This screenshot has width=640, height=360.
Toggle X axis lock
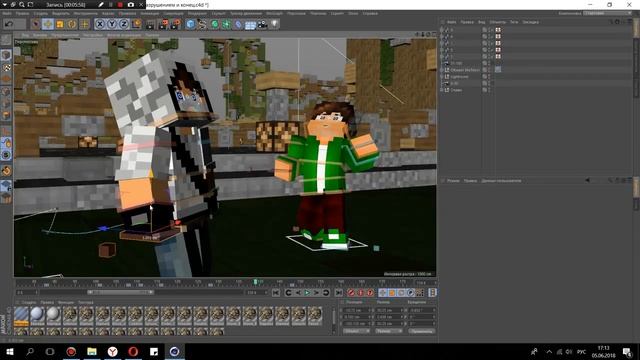pos(100,24)
